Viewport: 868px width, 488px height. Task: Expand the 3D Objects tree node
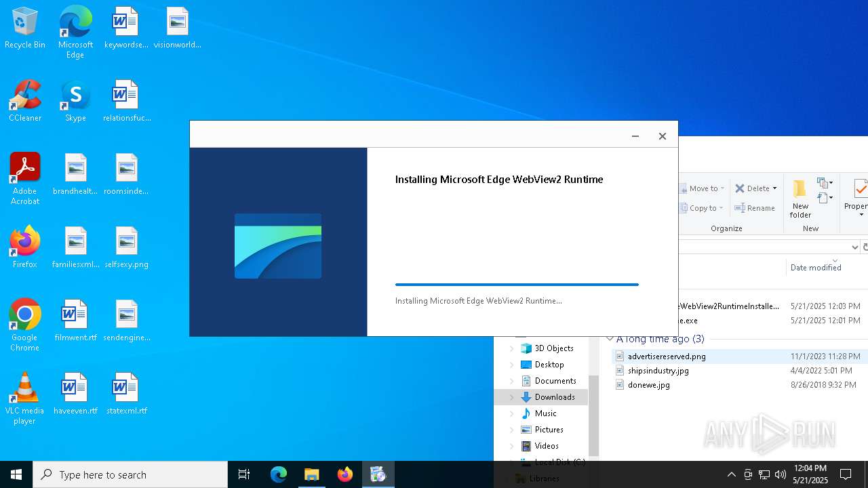(512, 348)
